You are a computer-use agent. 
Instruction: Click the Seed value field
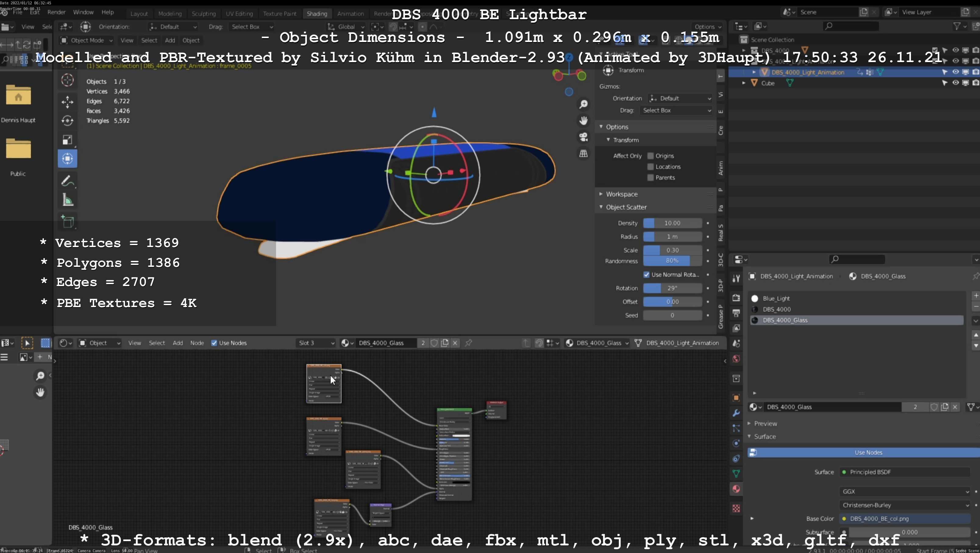(x=672, y=315)
